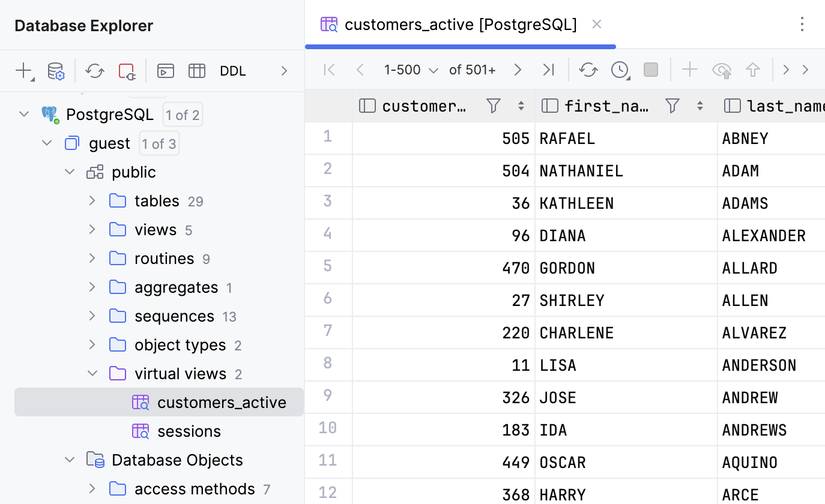
Task: Add a new row with the plus icon
Action: point(690,70)
